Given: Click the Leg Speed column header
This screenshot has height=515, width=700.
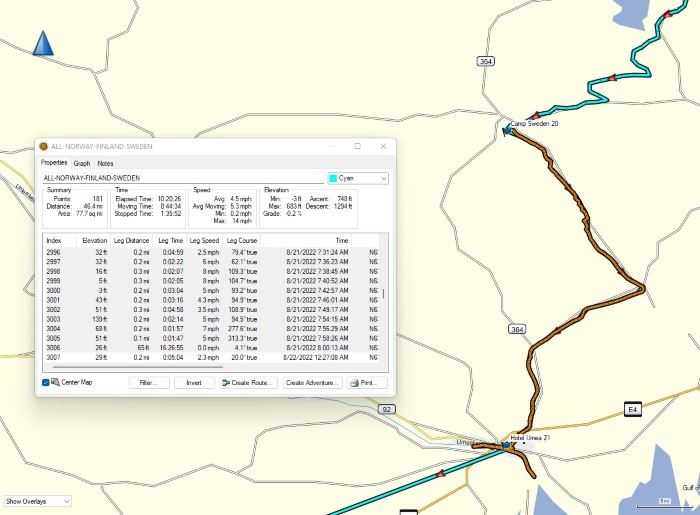Looking at the screenshot, I should (x=205, y=241).
